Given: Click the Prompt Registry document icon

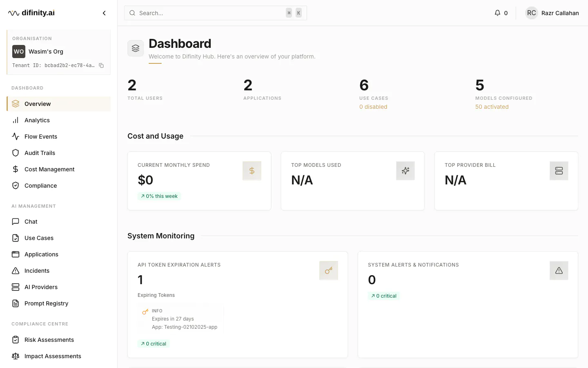Looking at the screenshot, I should point(16,303).
